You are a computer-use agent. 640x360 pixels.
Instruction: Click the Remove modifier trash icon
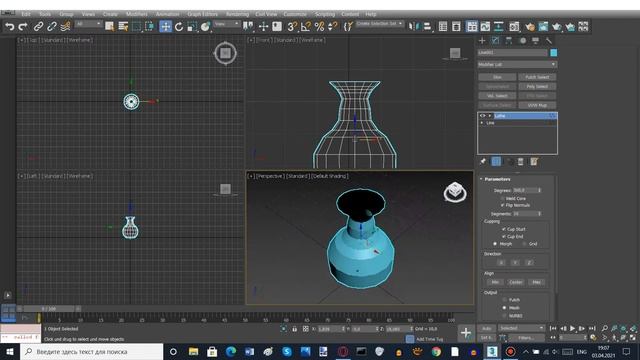pos(521,162)
